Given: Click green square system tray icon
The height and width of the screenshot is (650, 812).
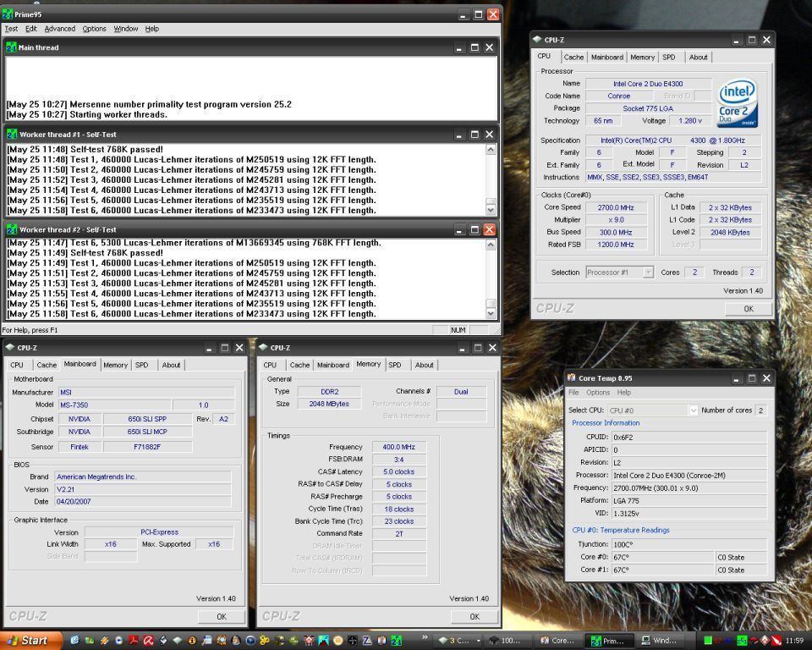Looking at the screenshot, I should 708,640.
